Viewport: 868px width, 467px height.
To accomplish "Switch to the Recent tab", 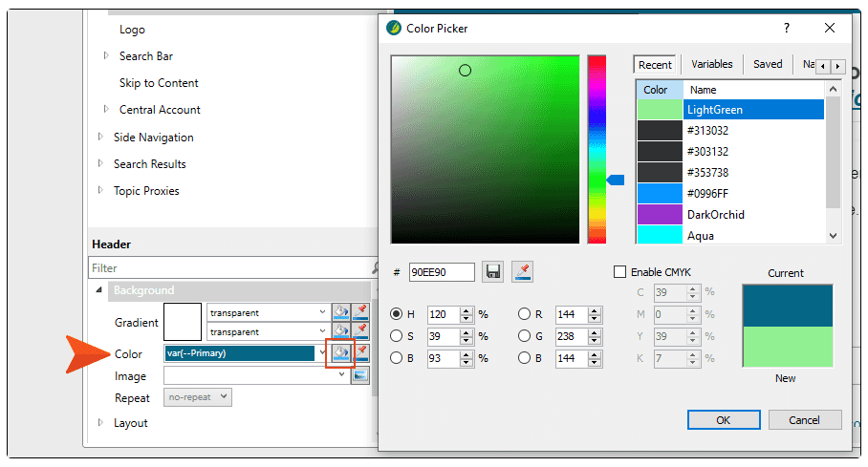I will 655,65.
